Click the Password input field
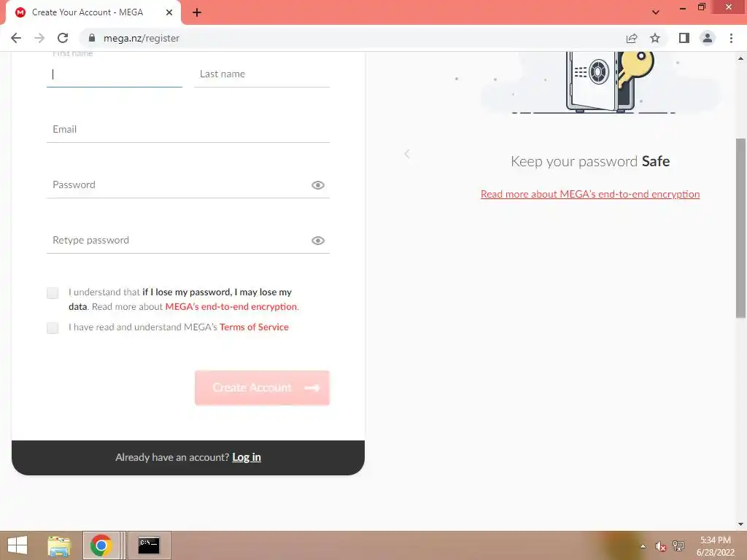This screenshot has height=560, width=747. click(x=188, y=184)
